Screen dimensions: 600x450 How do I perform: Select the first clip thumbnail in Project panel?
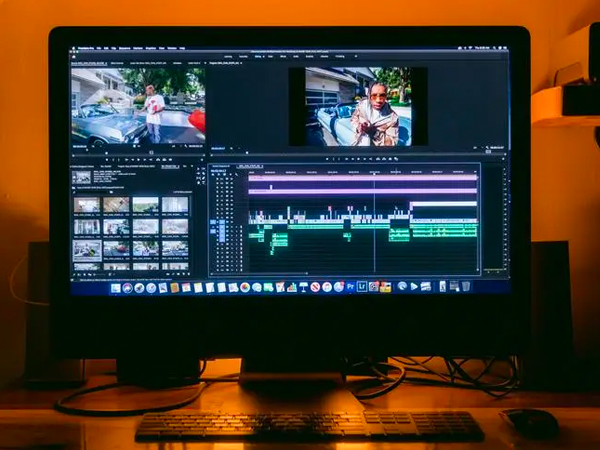(x=86, y=204)
